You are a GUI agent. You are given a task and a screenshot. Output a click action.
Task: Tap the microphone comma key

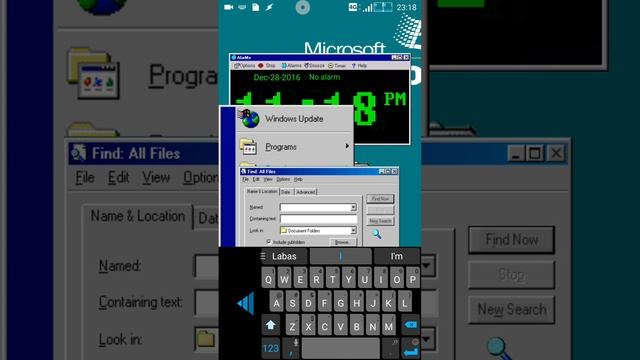click(x=292, y=349)
